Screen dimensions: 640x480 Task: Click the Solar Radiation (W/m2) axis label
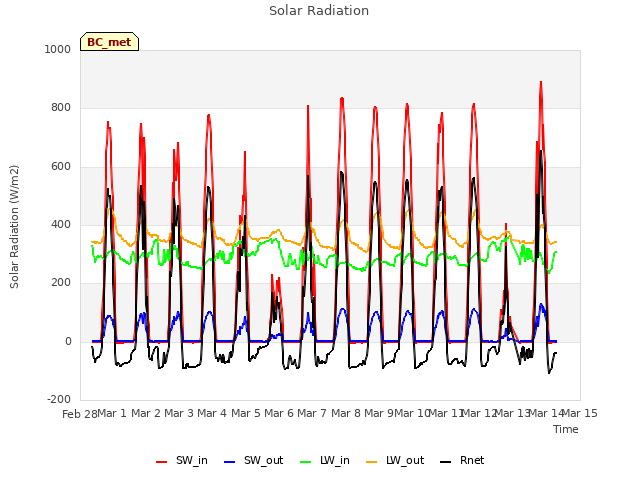click(x=14, y=227)
